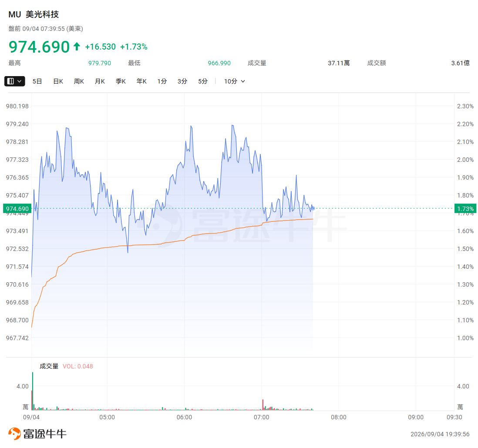Choose the 1分 interval
478x448 pixels.
tap(162, 81)
